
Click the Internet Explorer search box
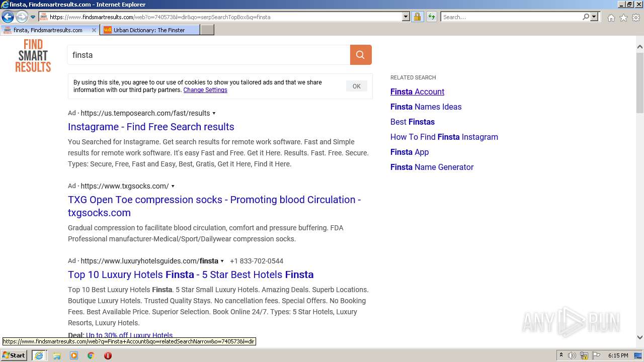pos(511,17)
